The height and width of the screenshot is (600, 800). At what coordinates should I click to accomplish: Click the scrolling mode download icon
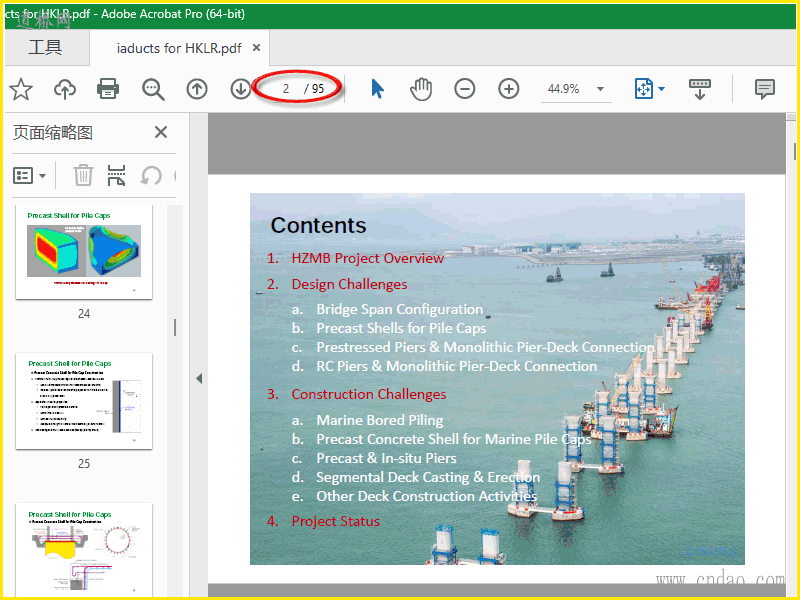pyautogui.click(x=700, y=89)
